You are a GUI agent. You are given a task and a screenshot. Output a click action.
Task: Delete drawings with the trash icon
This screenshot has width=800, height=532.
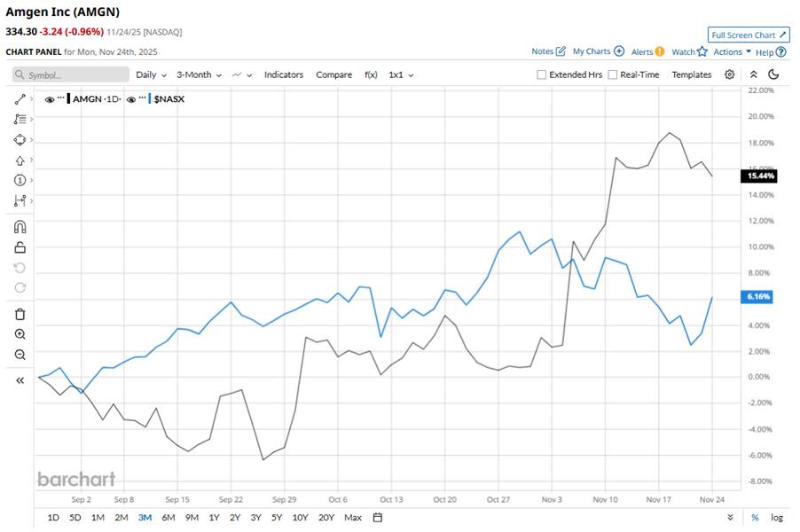coord(20,314)
